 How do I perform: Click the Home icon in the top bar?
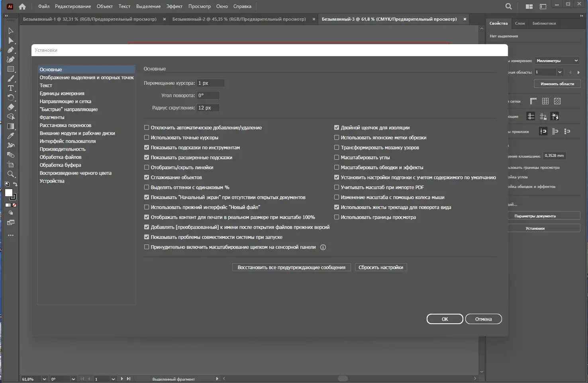pyautogui.click(x=22, y=6)
